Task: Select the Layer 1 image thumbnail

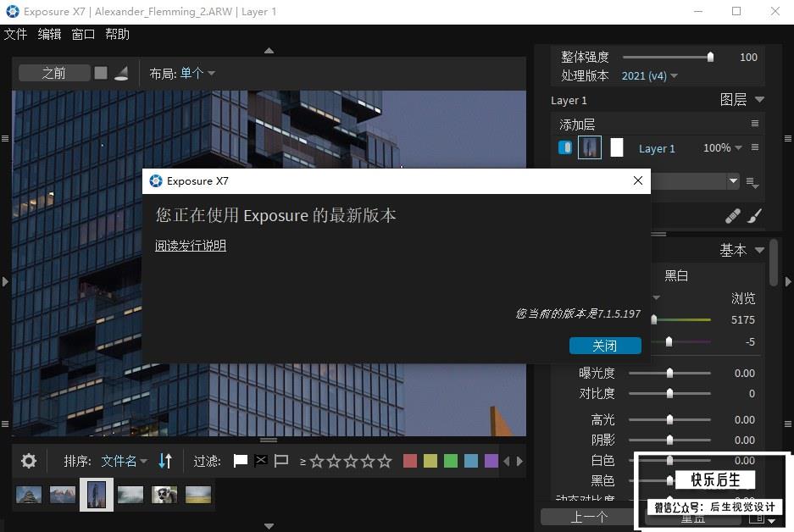Action: pos(590,147)
